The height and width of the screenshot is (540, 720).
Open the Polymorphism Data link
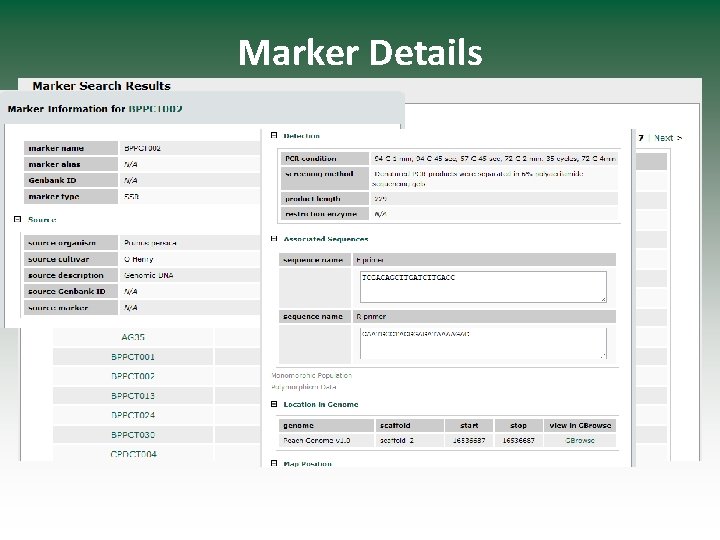click(304, 387)
